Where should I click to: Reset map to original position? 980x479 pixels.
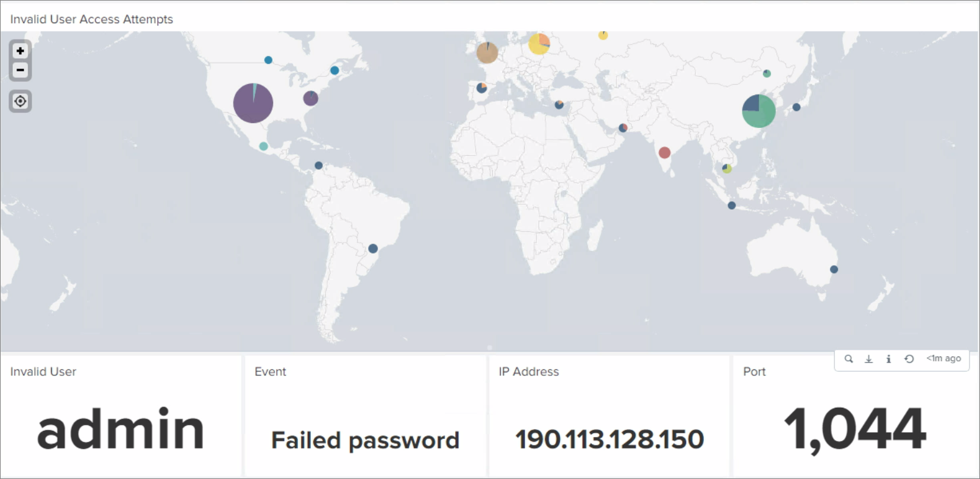tap(20, 101)
